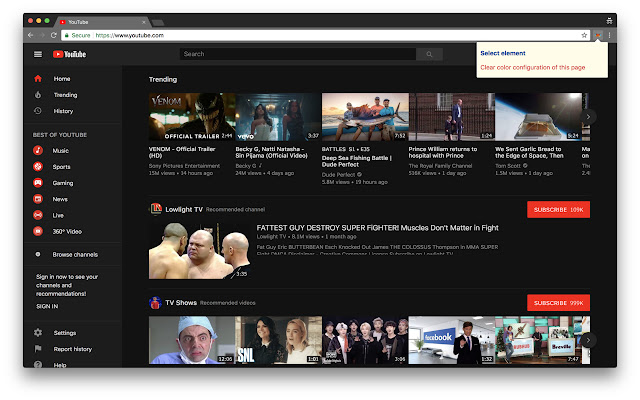Open the Garlic Bread space thumbnail

point(538,117)
